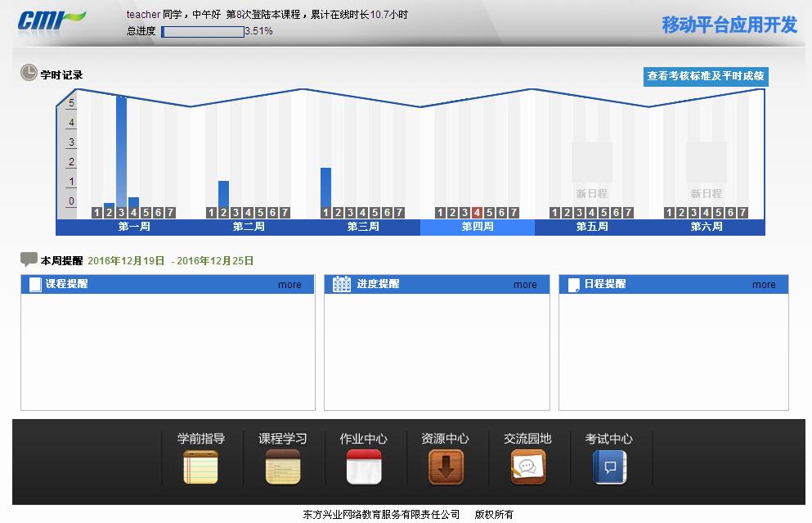
Task: Select the 第六周 week tab
Action: 707,227
